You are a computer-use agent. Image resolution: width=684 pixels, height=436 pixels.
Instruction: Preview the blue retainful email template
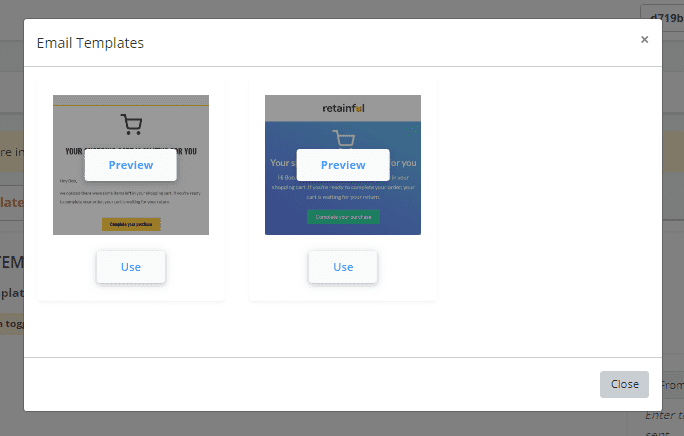point(343,165)
